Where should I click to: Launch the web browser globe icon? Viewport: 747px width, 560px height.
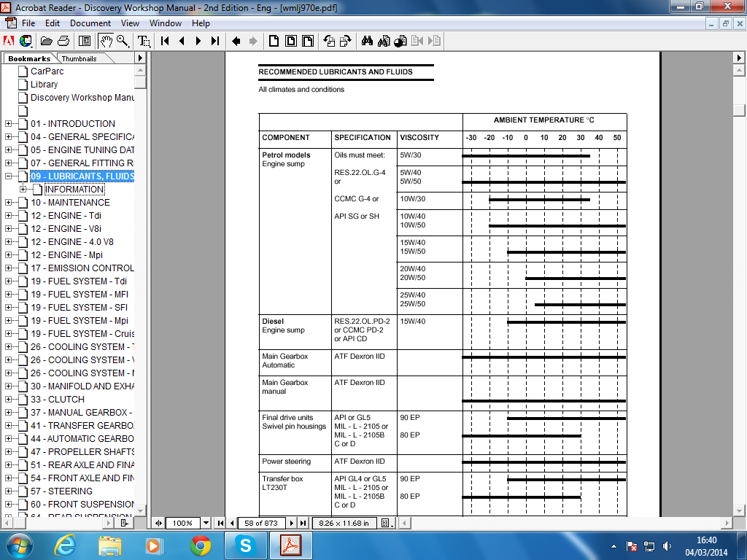(26, 41)
